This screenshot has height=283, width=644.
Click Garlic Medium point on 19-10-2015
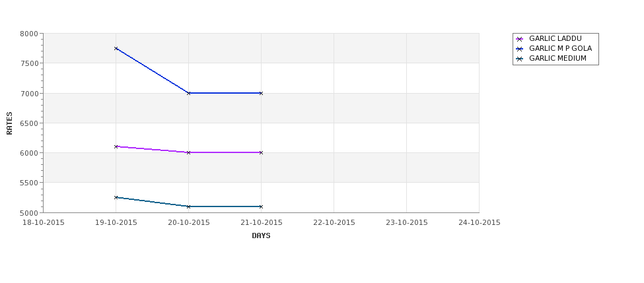click(116, 197)
